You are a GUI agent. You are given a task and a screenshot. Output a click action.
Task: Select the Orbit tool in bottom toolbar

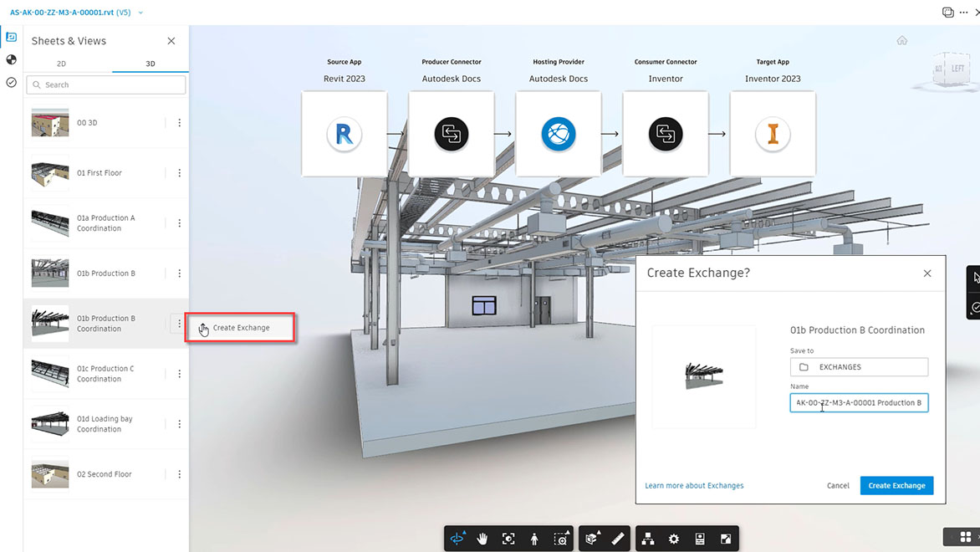(x=457, y=539)
